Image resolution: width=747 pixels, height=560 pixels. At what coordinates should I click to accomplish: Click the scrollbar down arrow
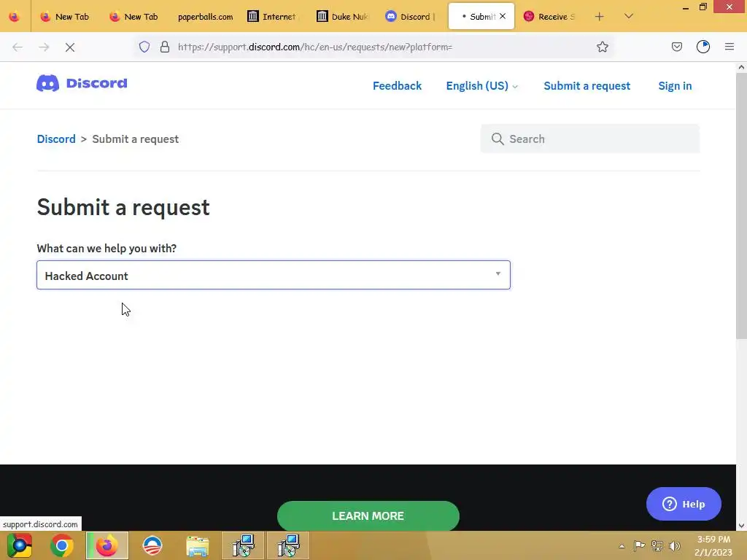pos(741,526)
